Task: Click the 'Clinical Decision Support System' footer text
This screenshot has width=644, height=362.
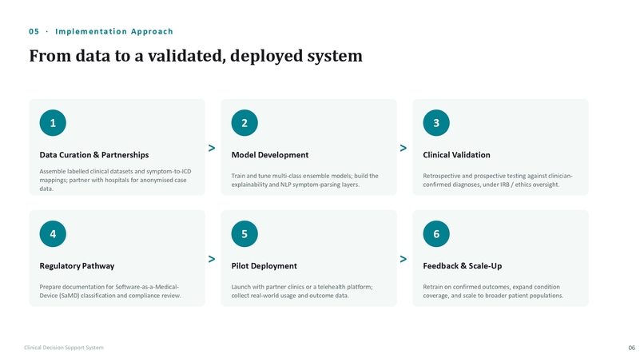Action: click(x=64, y=348)
